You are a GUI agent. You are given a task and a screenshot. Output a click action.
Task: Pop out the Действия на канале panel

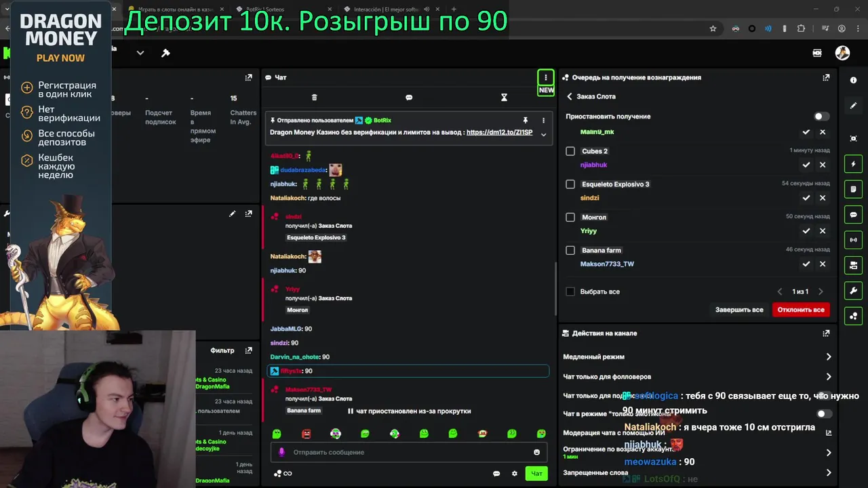point(826,333)
